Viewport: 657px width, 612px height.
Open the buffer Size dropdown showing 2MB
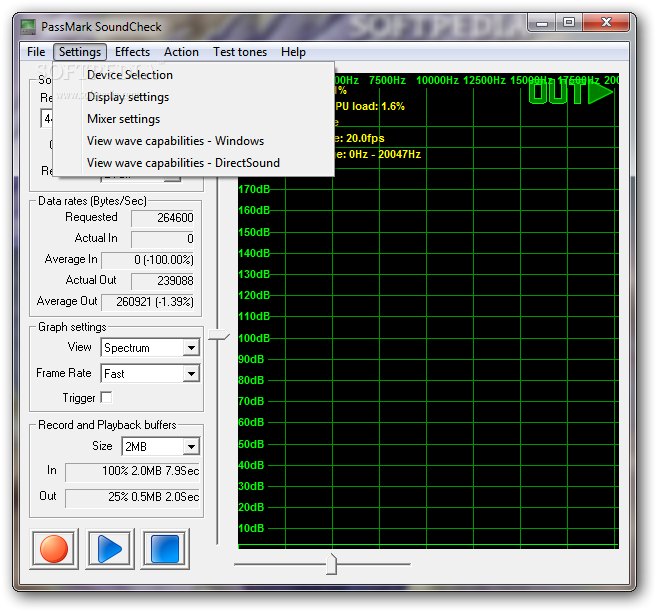[x=160, y=446]
